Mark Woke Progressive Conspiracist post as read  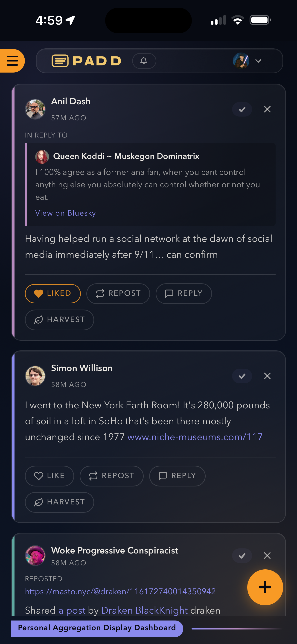tap(242, 556)
